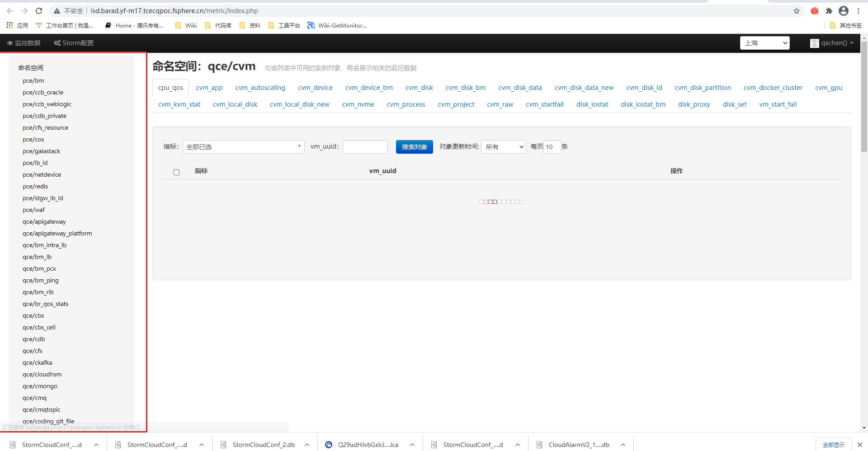Screen dimensions: 868x451
Task: Open the Chrome profile avatar
Action: tap(844, 11)
